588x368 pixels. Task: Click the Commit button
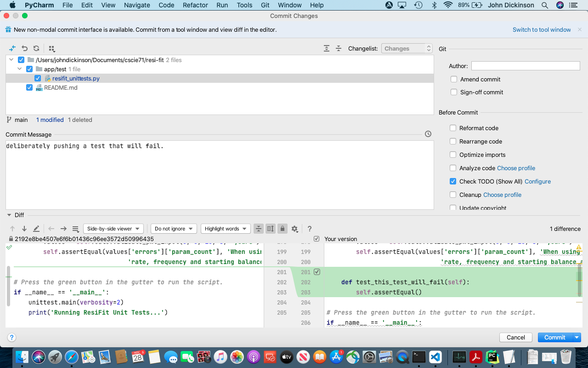tap(554, 337)
